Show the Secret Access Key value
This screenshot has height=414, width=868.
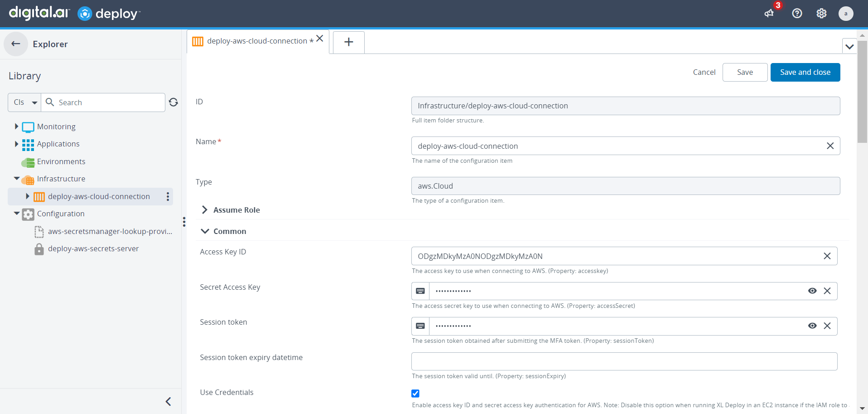click(x=812, y=291)
